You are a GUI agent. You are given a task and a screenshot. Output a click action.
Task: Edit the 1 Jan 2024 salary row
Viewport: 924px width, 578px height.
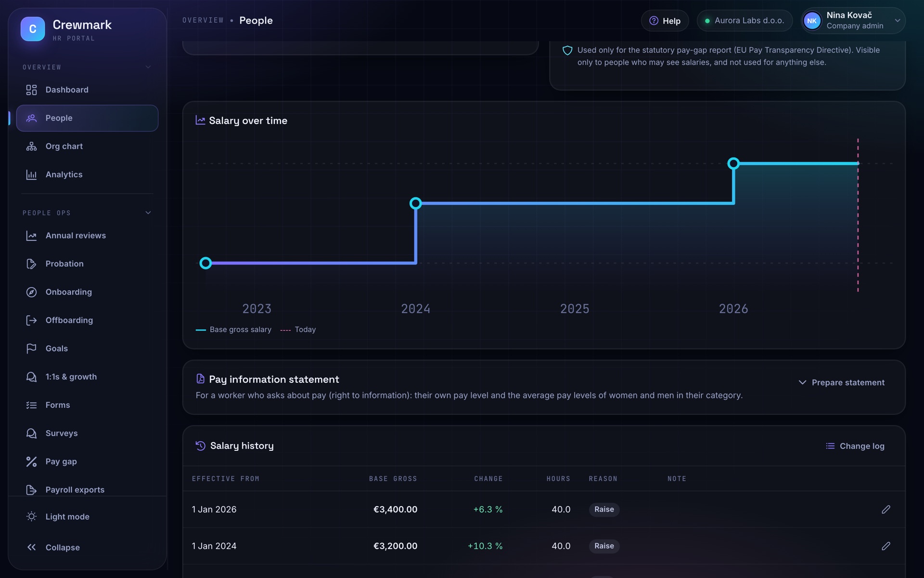886,546
